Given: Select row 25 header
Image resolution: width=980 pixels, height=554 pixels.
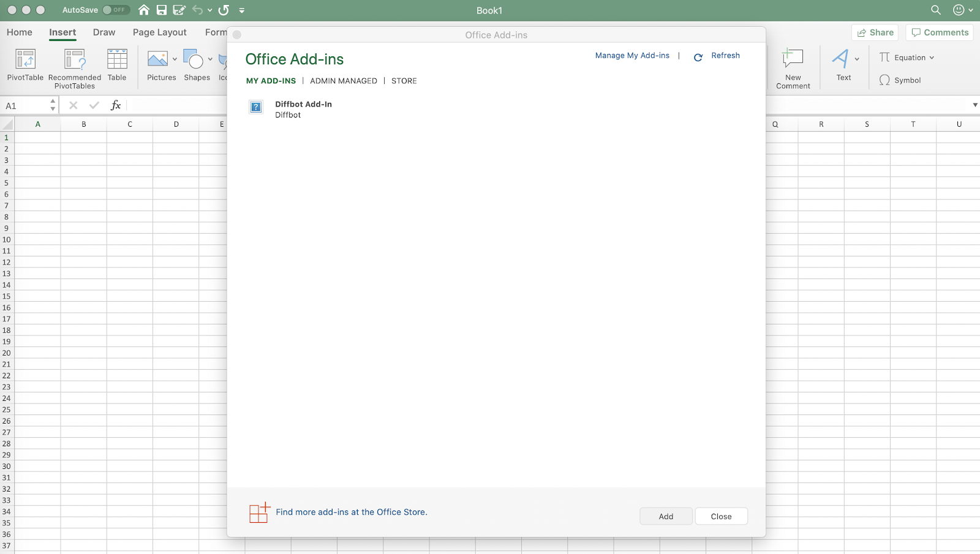Looking at the screenshot, I should 7,410.
